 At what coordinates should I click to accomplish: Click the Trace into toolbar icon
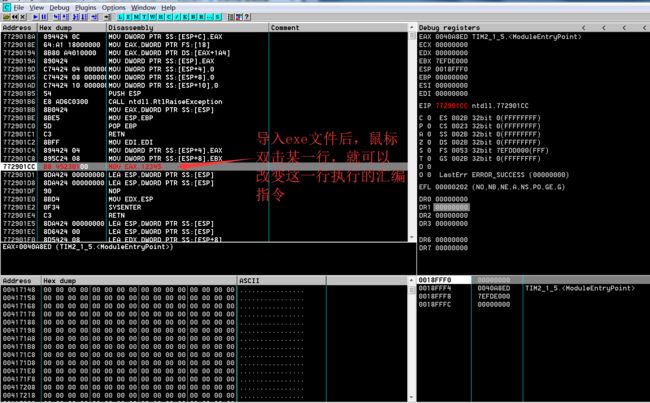click(76, 17)
